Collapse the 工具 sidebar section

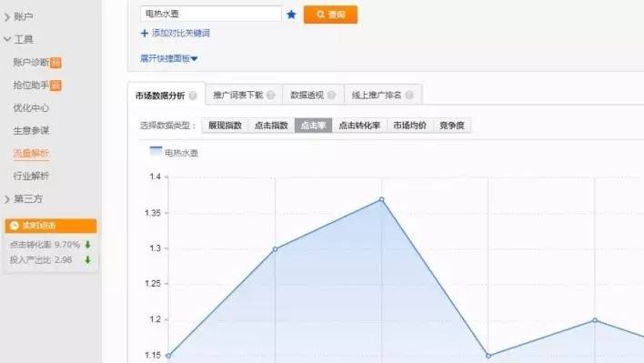(18, 39)
